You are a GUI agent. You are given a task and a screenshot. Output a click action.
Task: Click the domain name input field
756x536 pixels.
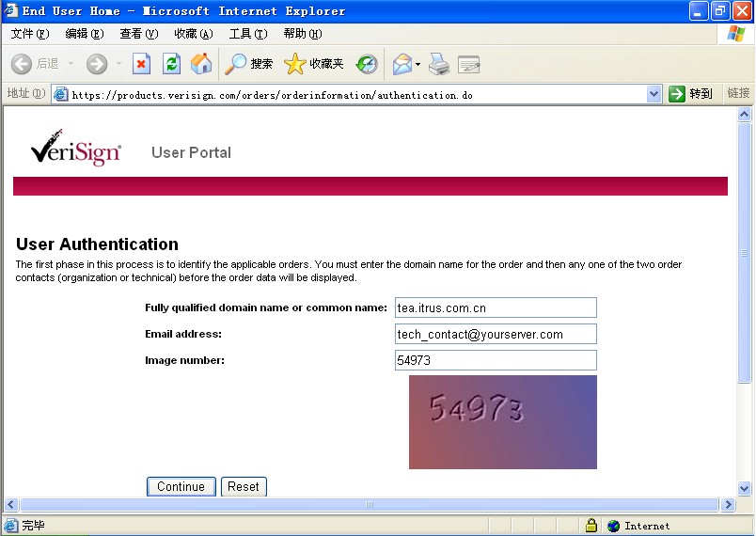click(496, 307)
